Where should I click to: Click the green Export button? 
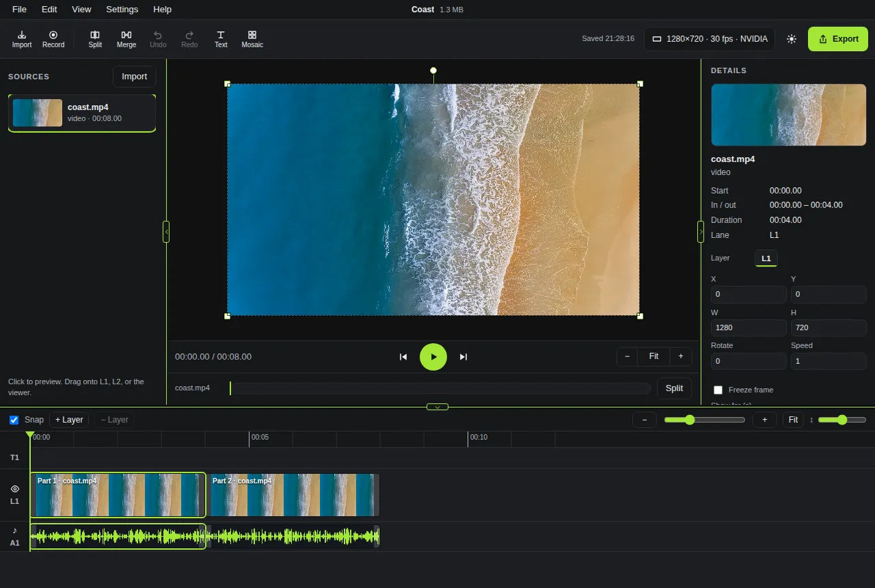(x=838, y=39)
